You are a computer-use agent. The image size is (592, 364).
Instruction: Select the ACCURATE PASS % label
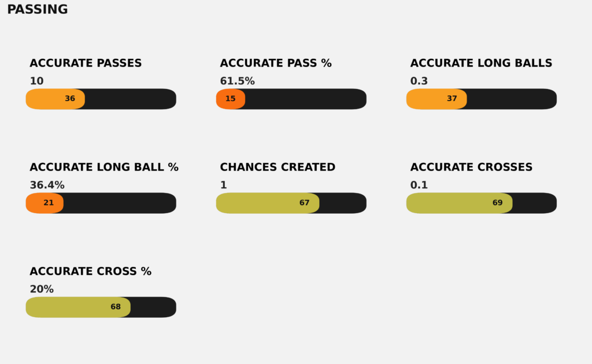tap(276, 64)
